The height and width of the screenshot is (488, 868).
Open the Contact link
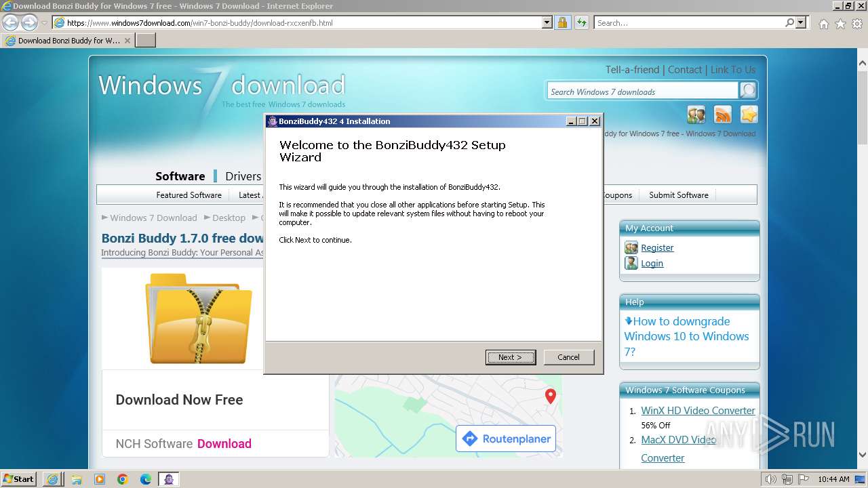[685, 70]
